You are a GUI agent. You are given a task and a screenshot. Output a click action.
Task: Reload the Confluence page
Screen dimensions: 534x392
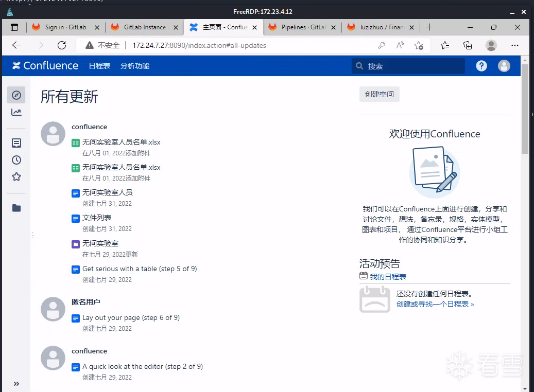[62, 45]
